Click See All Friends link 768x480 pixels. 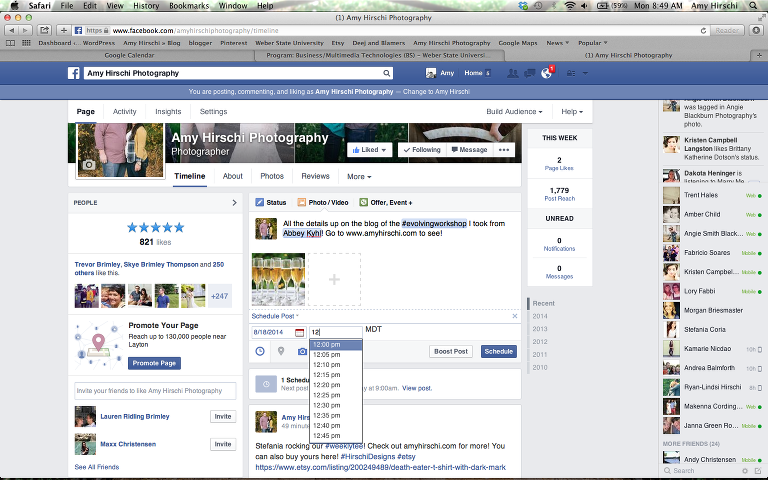(96, 467)
